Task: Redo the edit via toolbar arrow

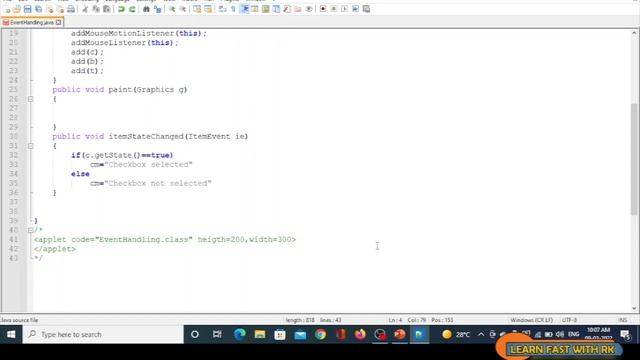Action: click(x=132, y=9)
